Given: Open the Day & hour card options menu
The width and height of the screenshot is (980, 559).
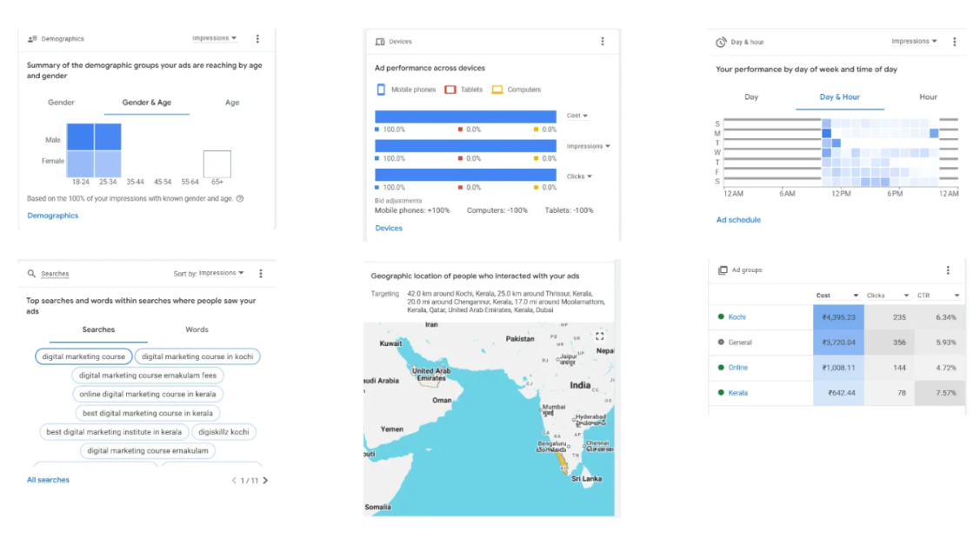Looking at the screenshot, I should click(954, 42).
